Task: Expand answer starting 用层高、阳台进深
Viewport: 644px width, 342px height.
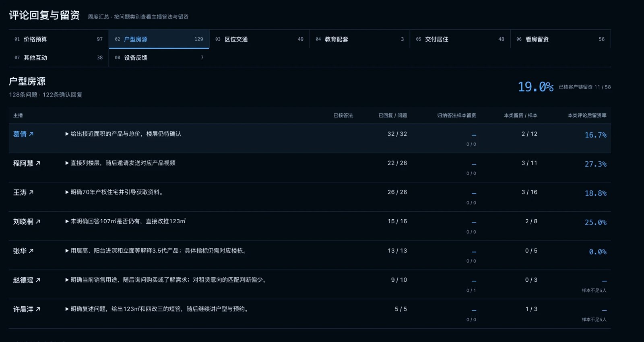Action: coord(157,251)
